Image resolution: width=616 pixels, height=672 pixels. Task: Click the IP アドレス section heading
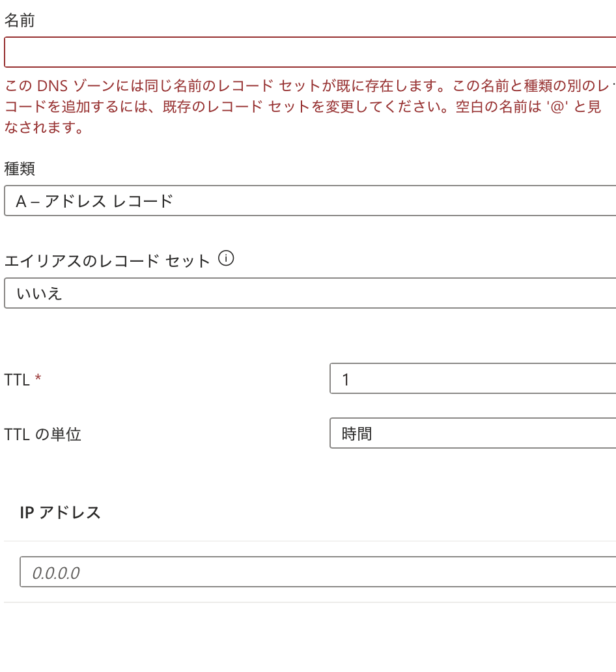click(59, 512)
